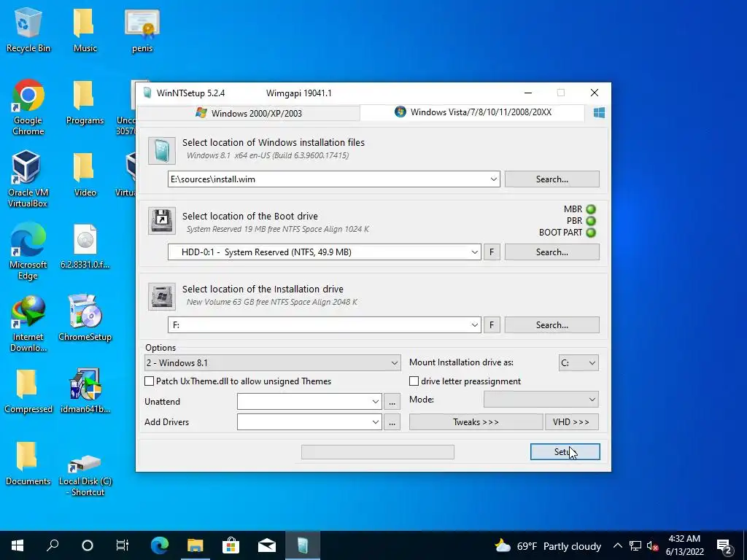The width and height of the screenshot is (747, 560).
Task: Click Search for Windows installation files
Action: coord(551,179)
